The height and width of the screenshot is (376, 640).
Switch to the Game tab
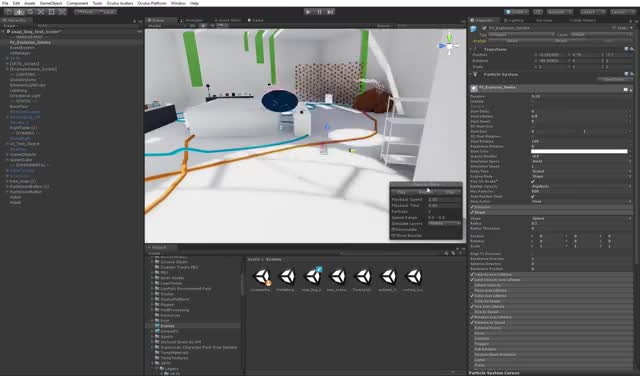click(x=256, y=20)
